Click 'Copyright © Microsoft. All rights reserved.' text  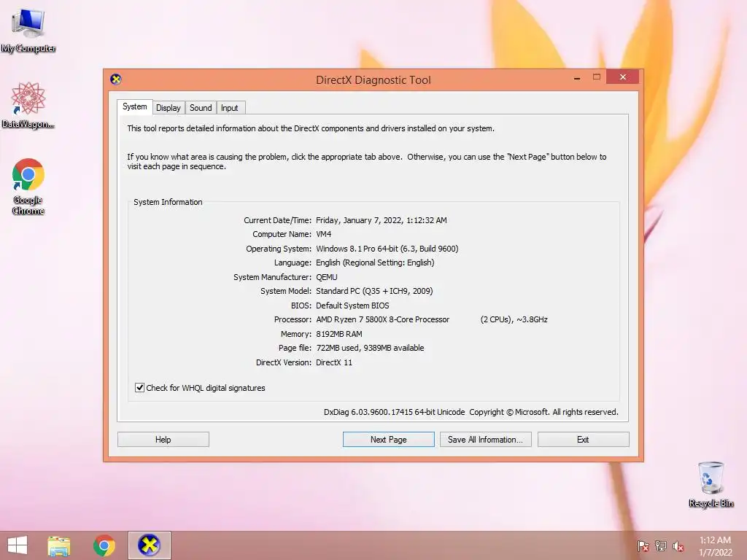[543, 412]
